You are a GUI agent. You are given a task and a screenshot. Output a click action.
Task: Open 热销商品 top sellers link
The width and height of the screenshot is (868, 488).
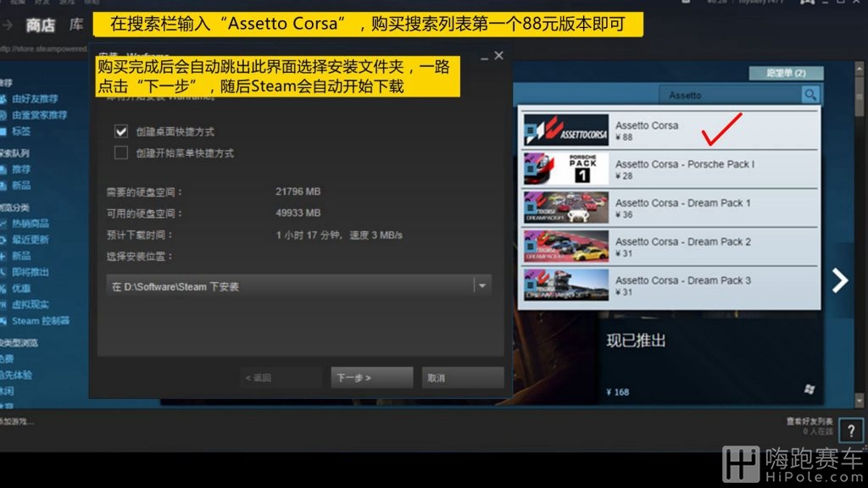coord(31,224)
